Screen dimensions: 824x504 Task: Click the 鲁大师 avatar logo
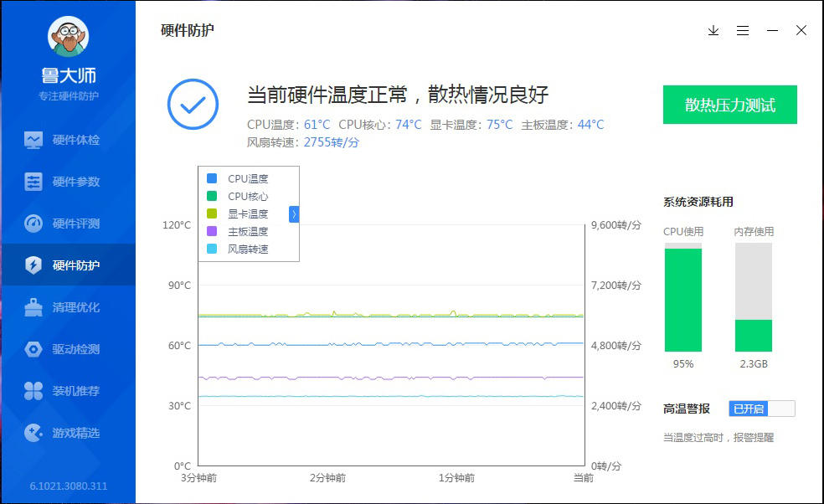(x=67, y=36)
